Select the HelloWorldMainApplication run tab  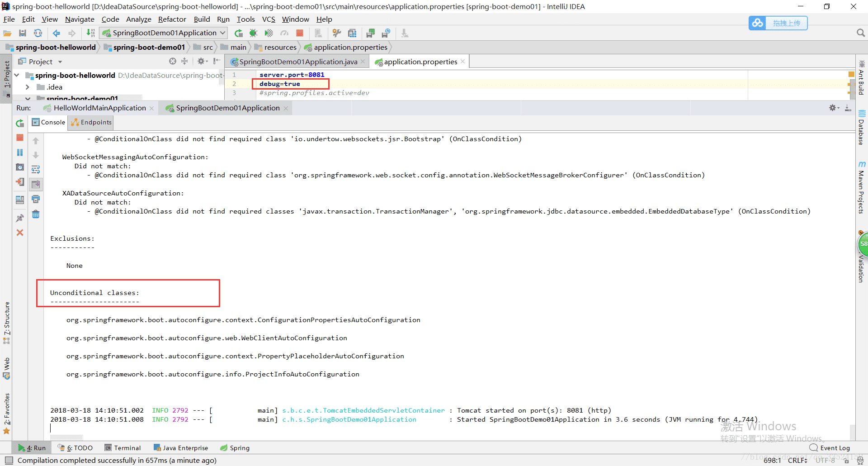click(99, 108)
